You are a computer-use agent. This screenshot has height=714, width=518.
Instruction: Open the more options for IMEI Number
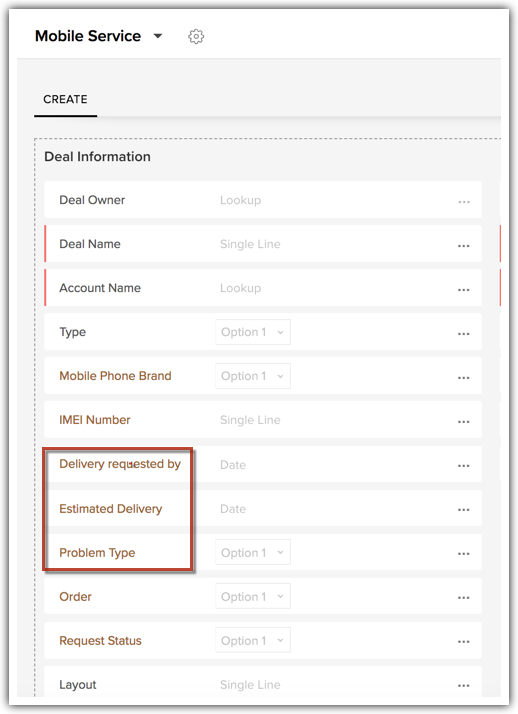pos(464,422)
